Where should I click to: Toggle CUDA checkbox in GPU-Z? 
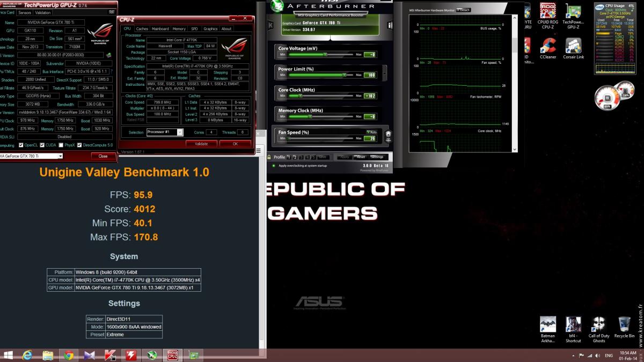coord(42,145)
